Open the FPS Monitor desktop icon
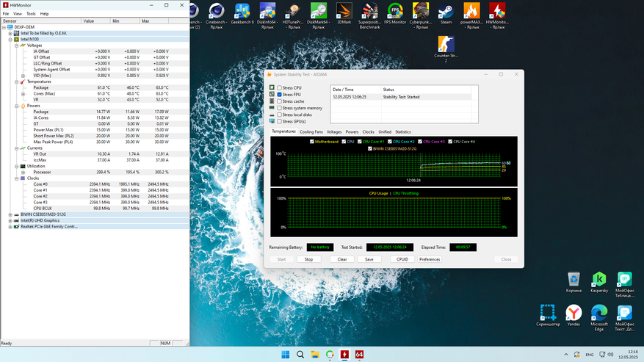Viewport: 644px width, 362px height. [x=395, y=12]
